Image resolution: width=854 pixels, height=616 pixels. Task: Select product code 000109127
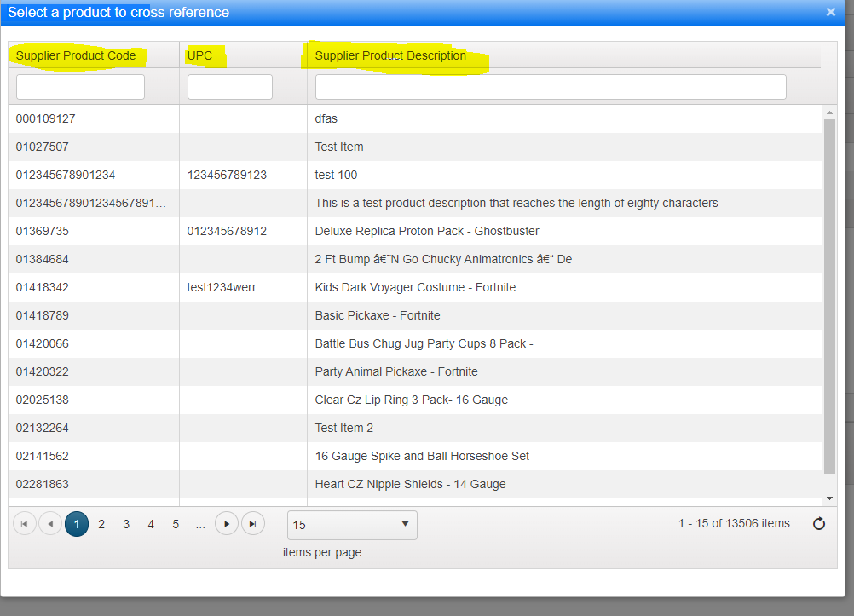pyautogui.click(x=46, y=118)
